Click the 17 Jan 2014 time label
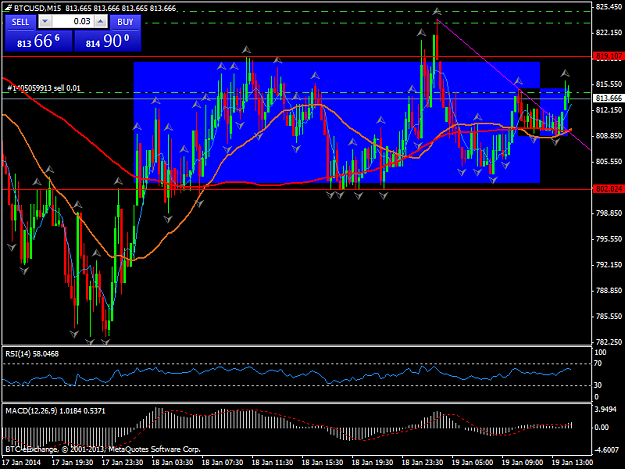Viewport: 625px width, 469px height. coord(22,463)
